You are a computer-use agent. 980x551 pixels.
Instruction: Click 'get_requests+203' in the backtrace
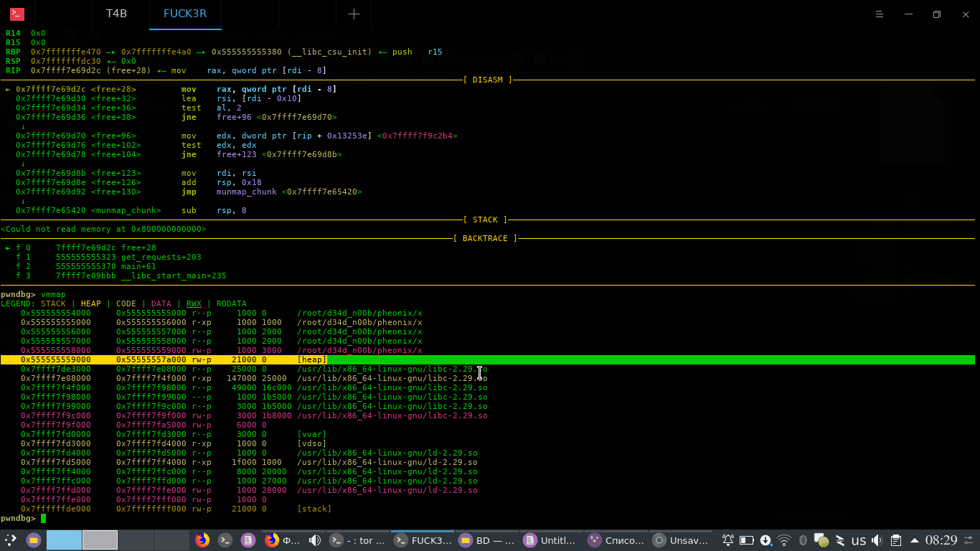click(x=161, y=257)
